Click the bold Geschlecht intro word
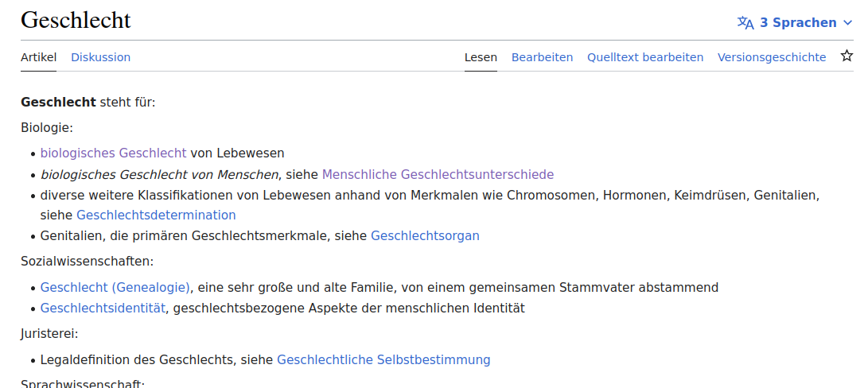 [x=58, y=102]
